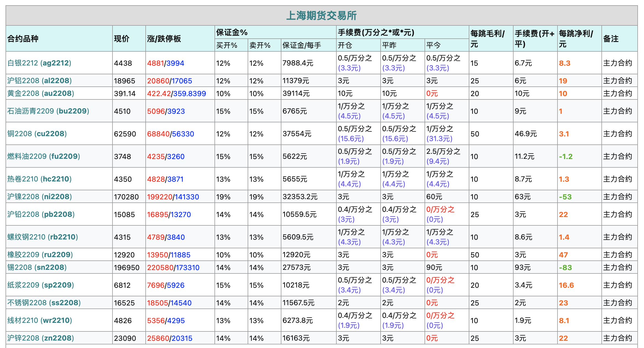644x348 pixels.
Task: Click the 沪镍 margin per lot 32353.2元
Action: coord(300,197)
